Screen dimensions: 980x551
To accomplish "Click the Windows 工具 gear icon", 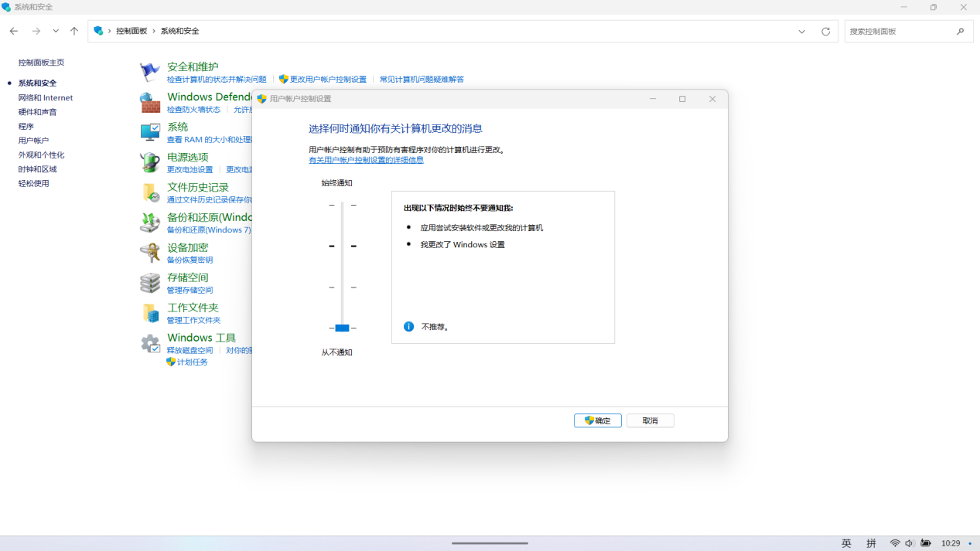I will point(149,342).
